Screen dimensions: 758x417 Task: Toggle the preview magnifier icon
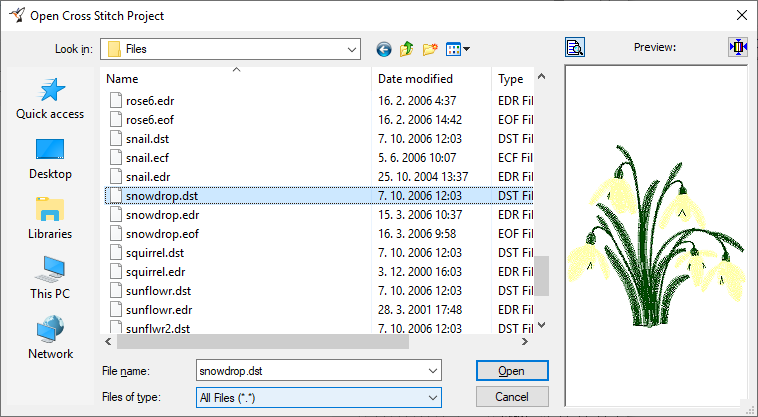coord(575,47)
